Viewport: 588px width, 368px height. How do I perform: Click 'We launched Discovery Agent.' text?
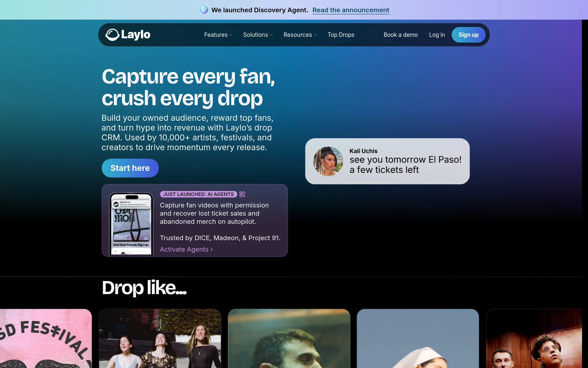point(260,10)
